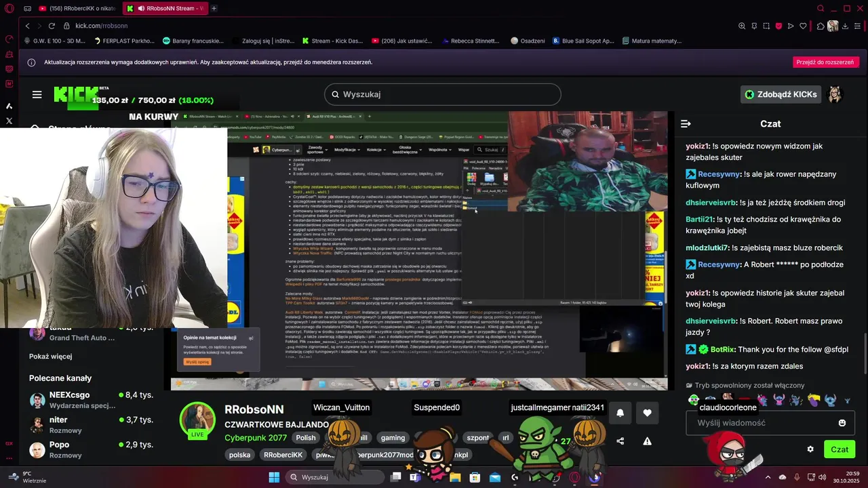Bookmark the page with toolbar heart icon
Screen dimensions: 868x488
(x=803, y=26)
